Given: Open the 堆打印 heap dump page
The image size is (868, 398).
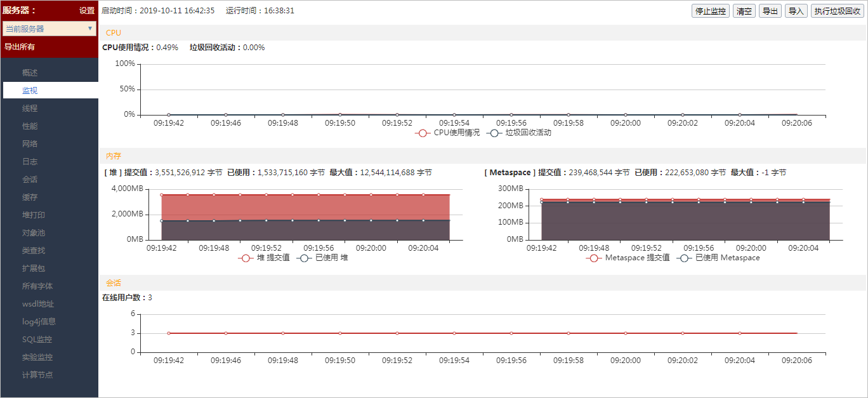Looking at the screenshot, I should click(34, 215).
